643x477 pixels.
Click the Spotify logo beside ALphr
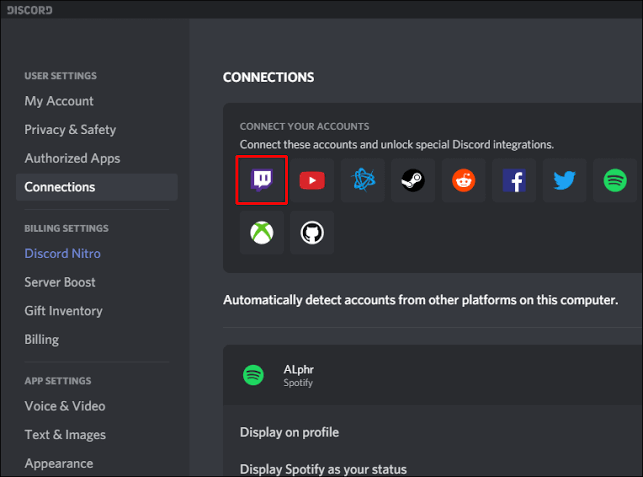(254, 375)
